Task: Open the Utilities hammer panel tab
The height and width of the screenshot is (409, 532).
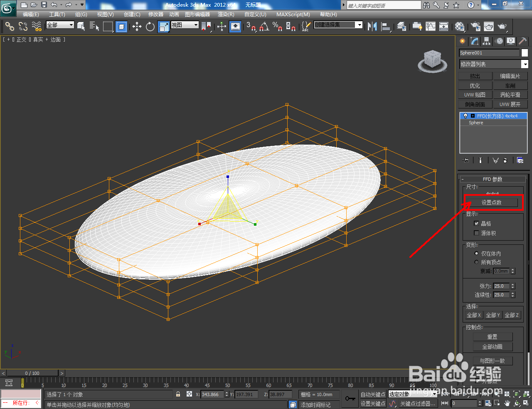Action: (523, 41)
